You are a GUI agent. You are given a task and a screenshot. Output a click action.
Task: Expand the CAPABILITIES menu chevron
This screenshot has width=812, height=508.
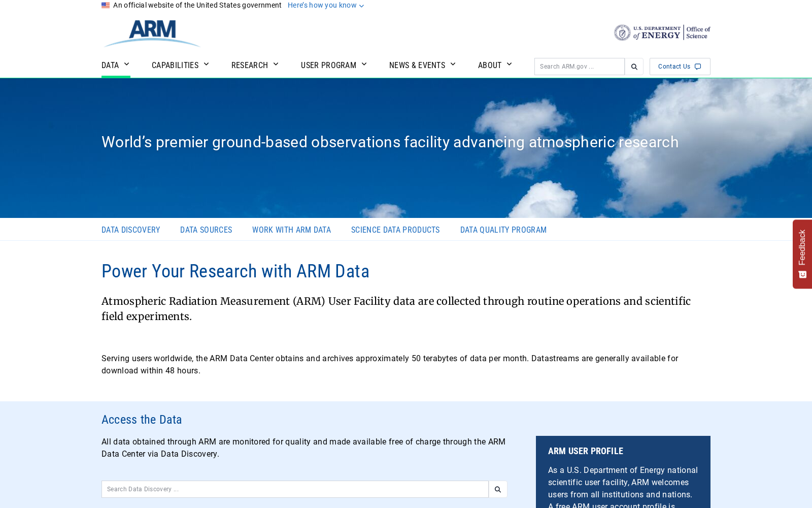207,65
